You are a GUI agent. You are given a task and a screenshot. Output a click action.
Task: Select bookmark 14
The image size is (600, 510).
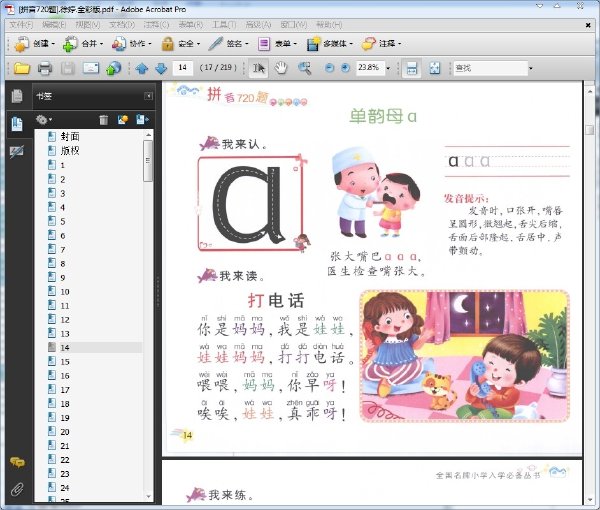65,348
